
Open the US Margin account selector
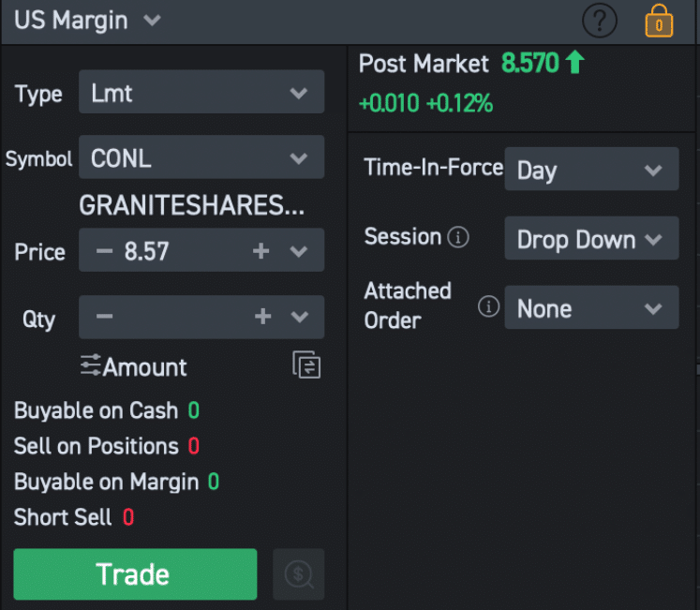click(87, 21)
